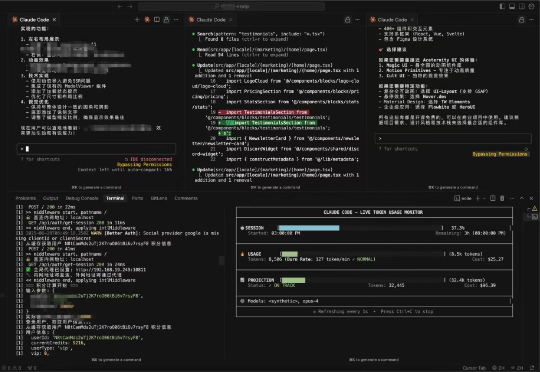Toggle the bottom panel layout icon
540x372 pixels.
pos(512,6)
